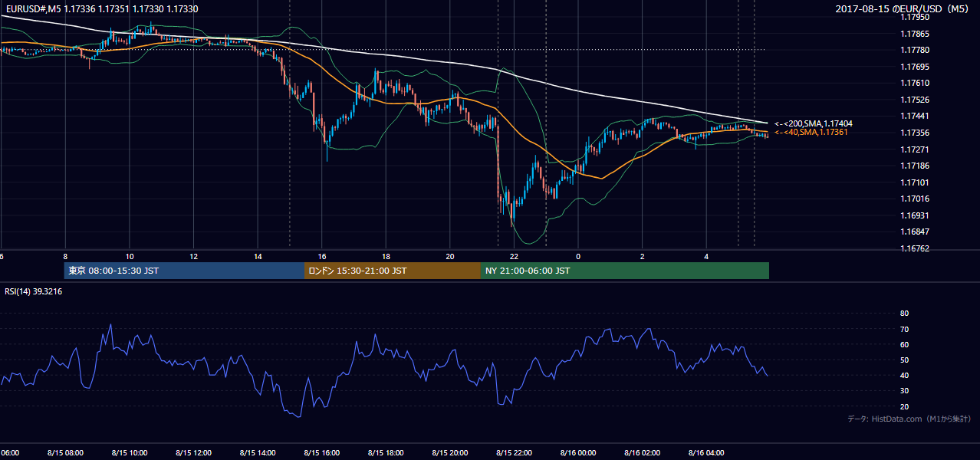Click bottom time label 8/15 14:00
The width and height of the screenshot is (980, 460).
(x=258, y=453)
